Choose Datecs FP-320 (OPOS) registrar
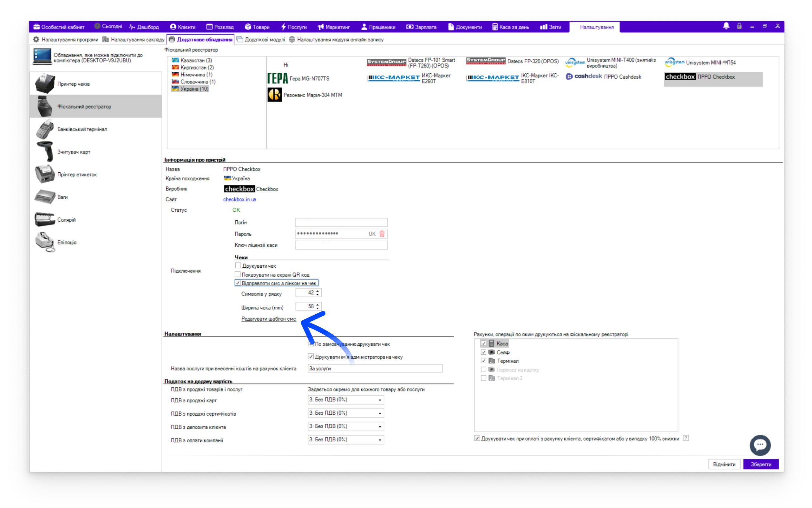The height and width of the screenshot is (508, 812). [x=512, y=61]
